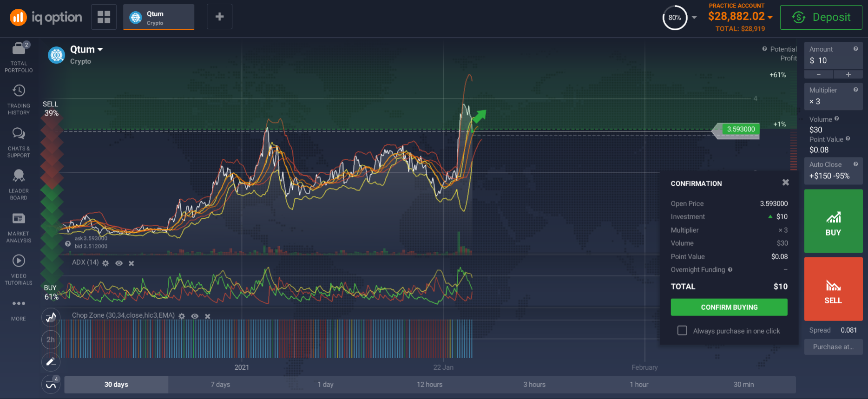Screen dimensions: 868x399
Task: Open Chop Zone indicator settings gear
Action: (x=182, y=316)
